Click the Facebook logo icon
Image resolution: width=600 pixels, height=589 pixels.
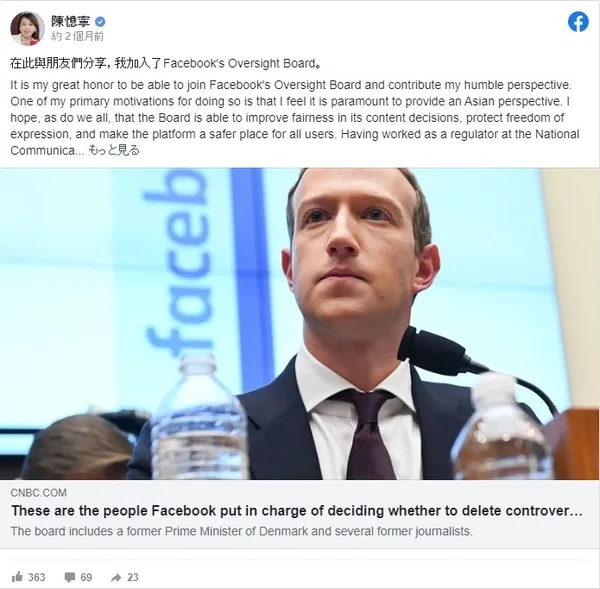coord(578,22)
